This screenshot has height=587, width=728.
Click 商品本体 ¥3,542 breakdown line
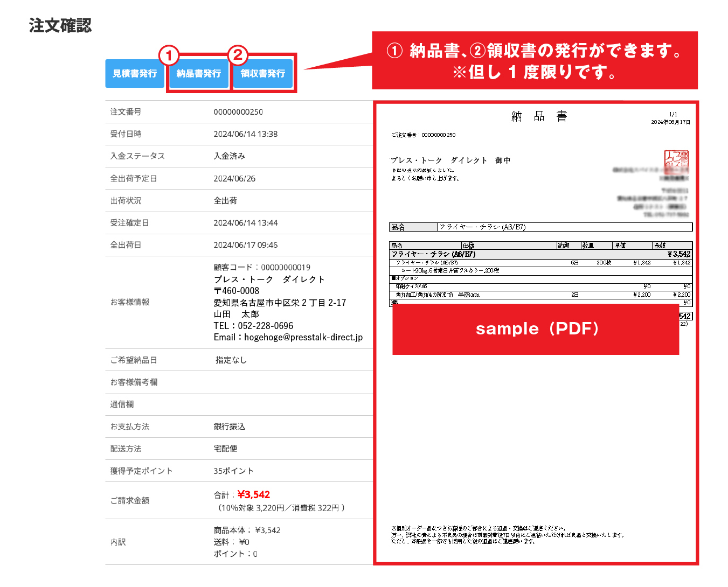coord(247,530)
